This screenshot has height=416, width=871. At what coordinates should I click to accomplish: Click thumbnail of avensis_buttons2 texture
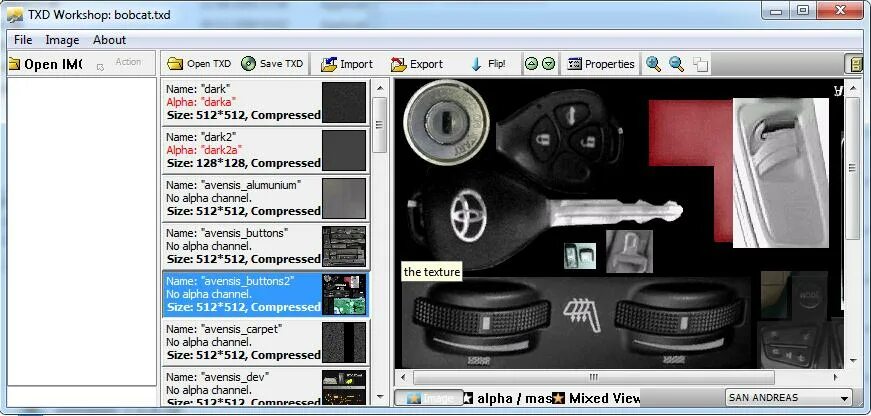click(344, 294)
